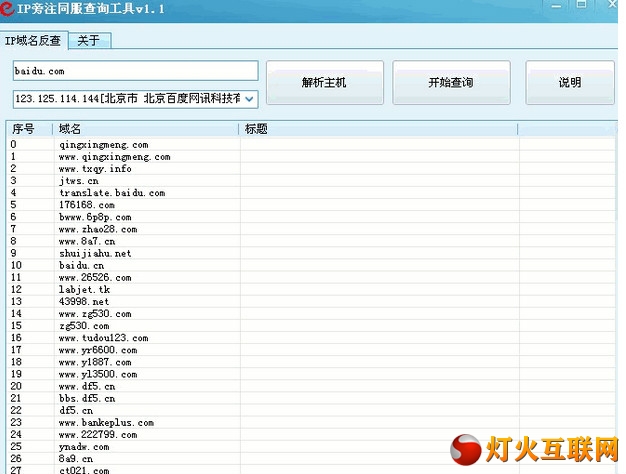Image resolution: width=626 pixels, height=474 pixels.
Task: Select row www.8a7.cn
Action: coord(311,241)
